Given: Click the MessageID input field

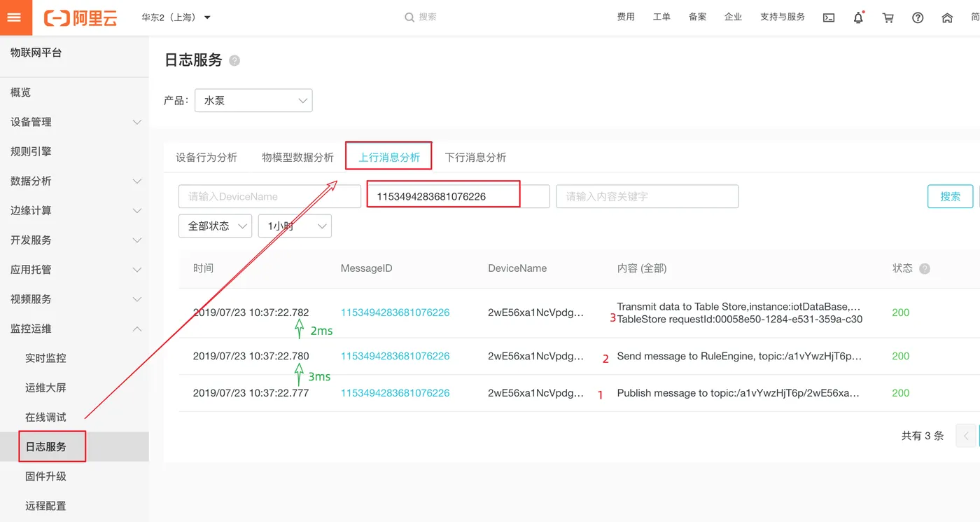Looking at the screenshot, I should [458, 196].
